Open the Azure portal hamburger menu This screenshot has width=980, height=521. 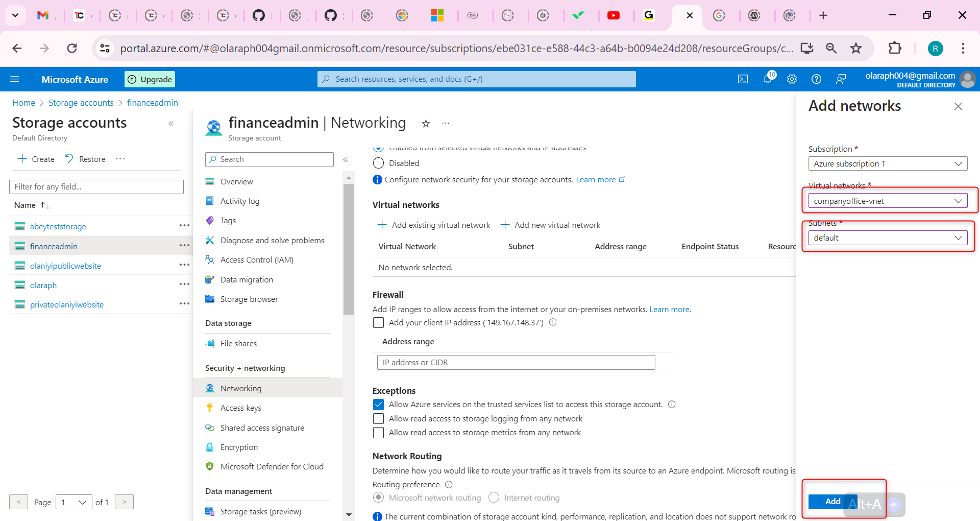(x=15, y=79)
